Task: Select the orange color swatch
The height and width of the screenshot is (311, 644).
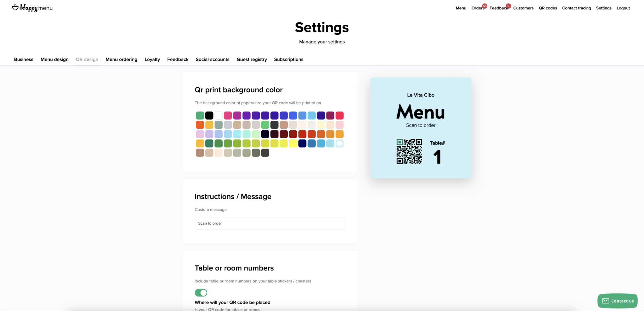Action: coord(200,125)
